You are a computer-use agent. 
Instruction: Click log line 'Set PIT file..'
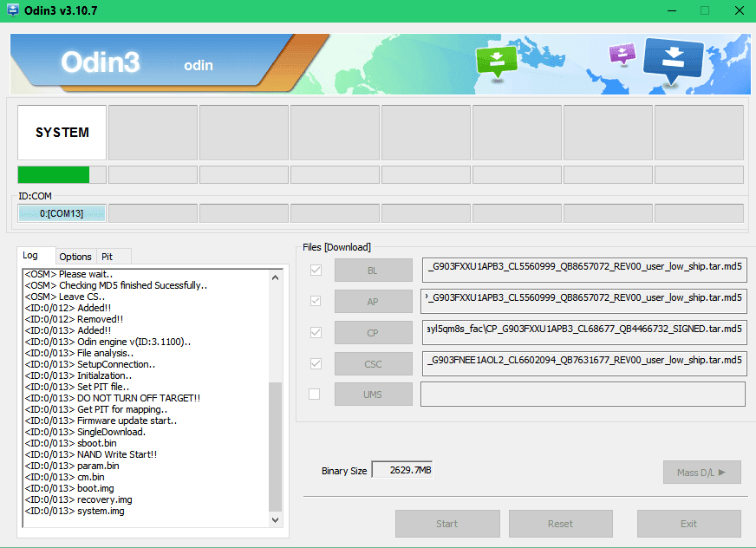click(76, 387)
